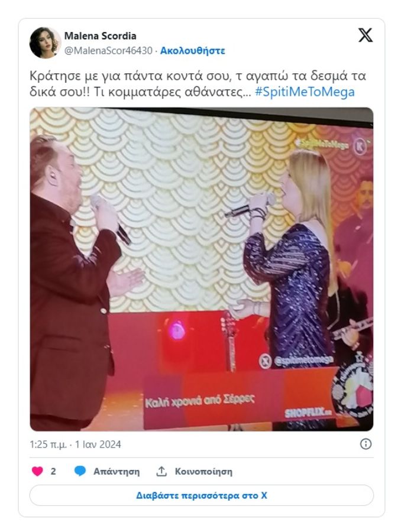414x532 pixels.
Task: Open the tweet info circle icon
Action: tap(366, 444)
